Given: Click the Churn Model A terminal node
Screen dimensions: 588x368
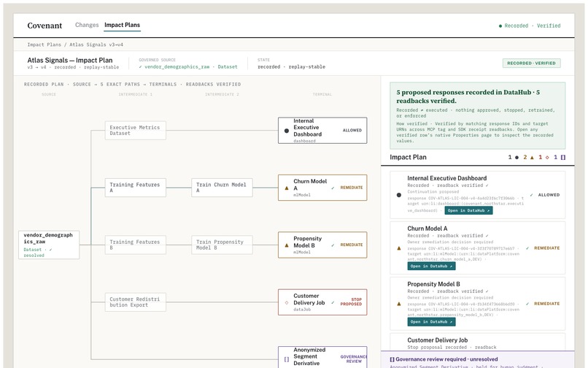Looking at the screenshot, I should [322, 188].
